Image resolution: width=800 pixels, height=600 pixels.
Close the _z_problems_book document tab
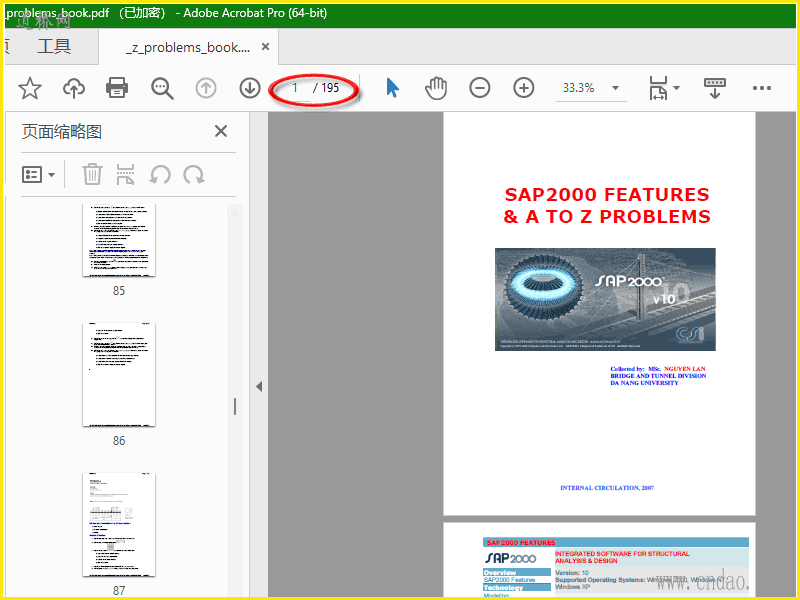pyautogui.click(x=265, y=47)
